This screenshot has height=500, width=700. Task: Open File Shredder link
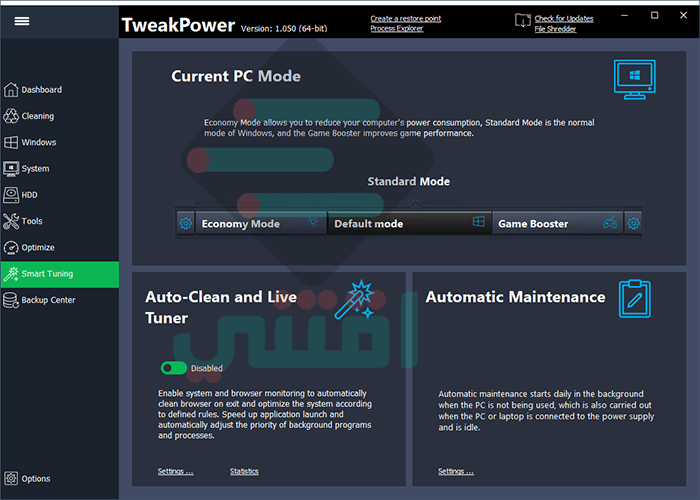tap(555, 29)
